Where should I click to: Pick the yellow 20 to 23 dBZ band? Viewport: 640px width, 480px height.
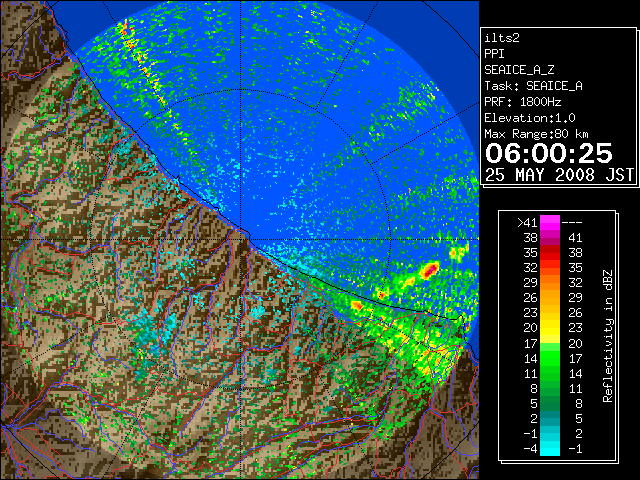point(550,328)
